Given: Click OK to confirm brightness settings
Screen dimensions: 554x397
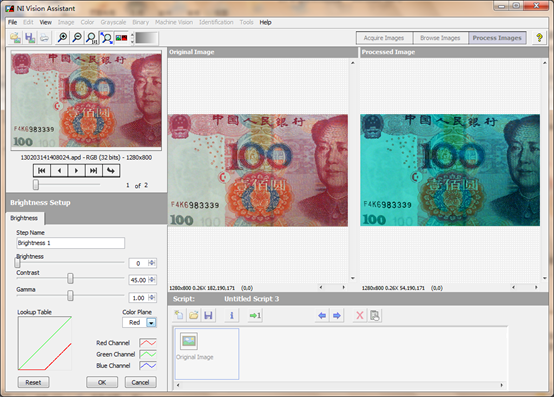Looking at the screenshot, I should (102, 382).
